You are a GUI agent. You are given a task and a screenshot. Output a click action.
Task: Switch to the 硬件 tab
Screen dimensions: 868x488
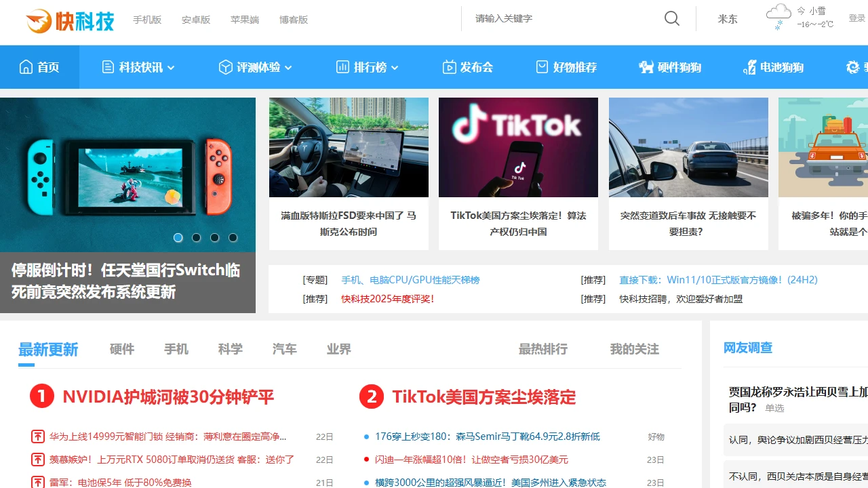coord(121,349)
